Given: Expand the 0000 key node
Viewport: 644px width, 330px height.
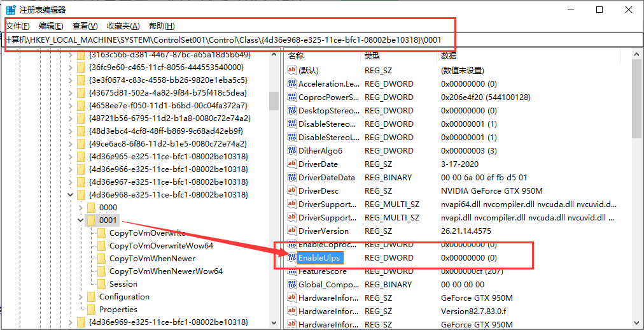Looking at the screenshot, I should click(x=80, y=208).
